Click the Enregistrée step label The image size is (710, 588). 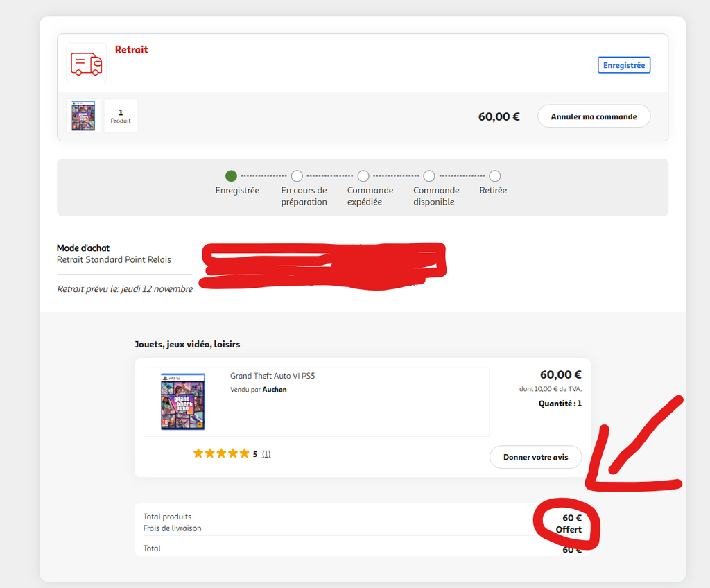[x=237, y=190]
